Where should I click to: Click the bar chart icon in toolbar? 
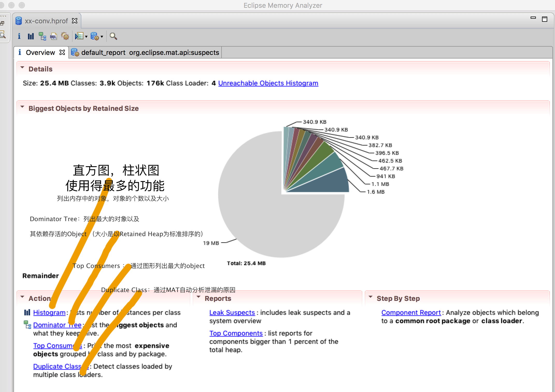(x=31, y=36)
